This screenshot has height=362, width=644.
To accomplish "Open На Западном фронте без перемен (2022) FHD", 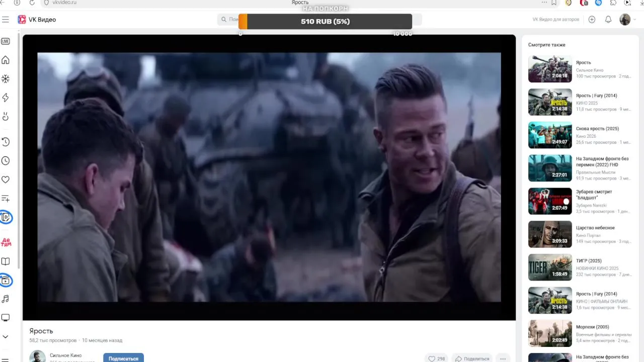I will (602, 162).
